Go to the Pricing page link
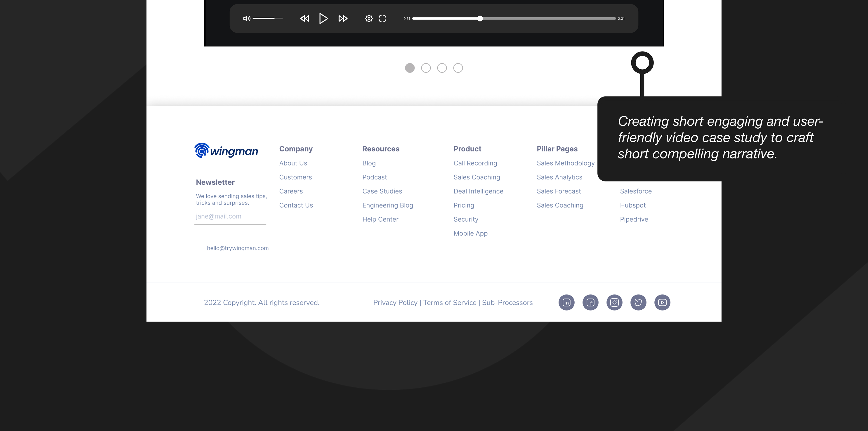868x431 pixels. coord(464,206)
